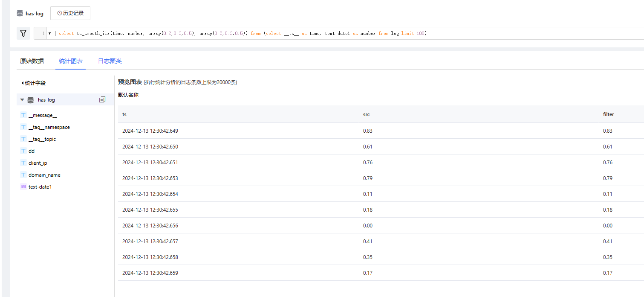This screenshot has width=644, height=297.
Task: Switch to the 原始数据 tab
Action: coord(32,61)
